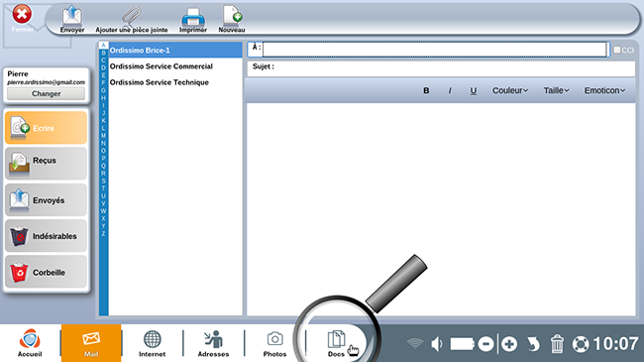The width and height of the screenshot is (644, 362).
Task: Click the speaker volume icon
Action: [x=437, y=344]
